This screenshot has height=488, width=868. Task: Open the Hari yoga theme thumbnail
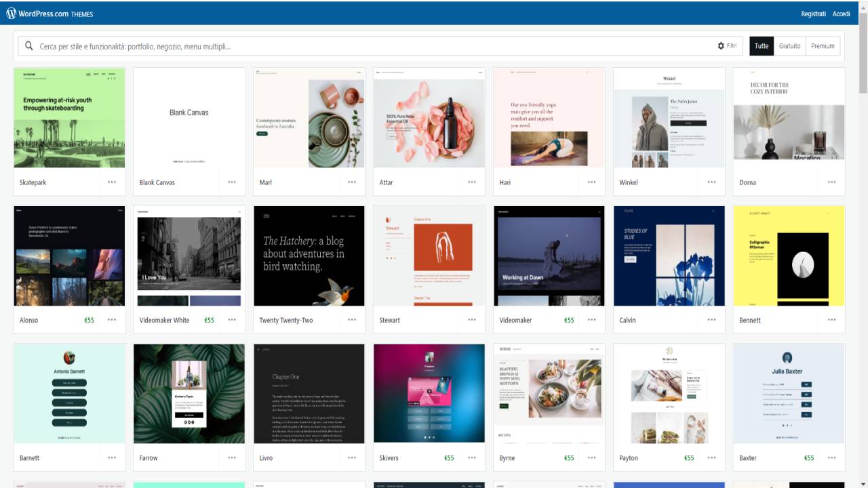tap(549, 118)
